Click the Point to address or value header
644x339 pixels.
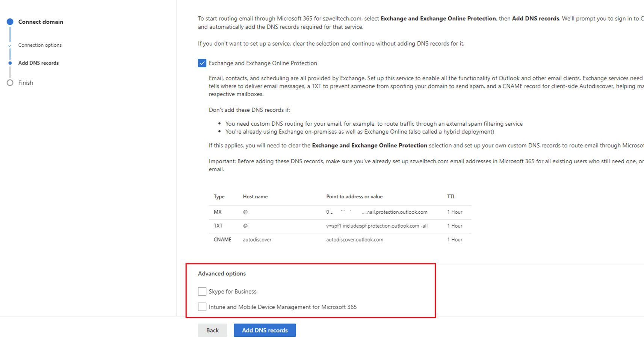(354, 196)
